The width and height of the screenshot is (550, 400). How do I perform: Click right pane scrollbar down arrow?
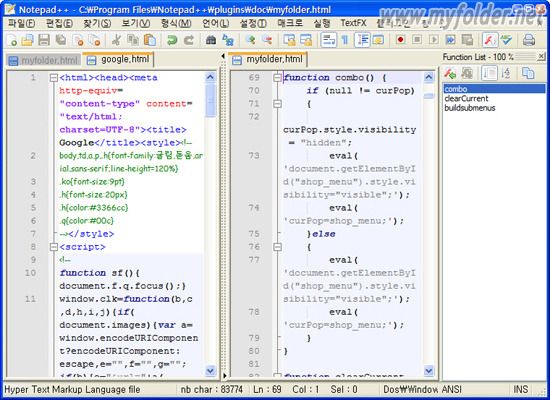pos(429,370)
